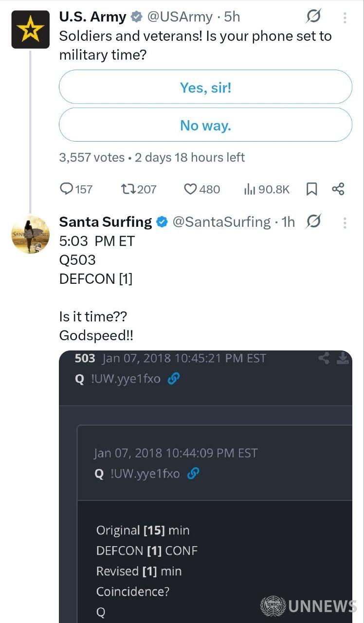Click the Grok icon on Santa Surfing tweet
The image size is (364, 623).
click(313, 221)
